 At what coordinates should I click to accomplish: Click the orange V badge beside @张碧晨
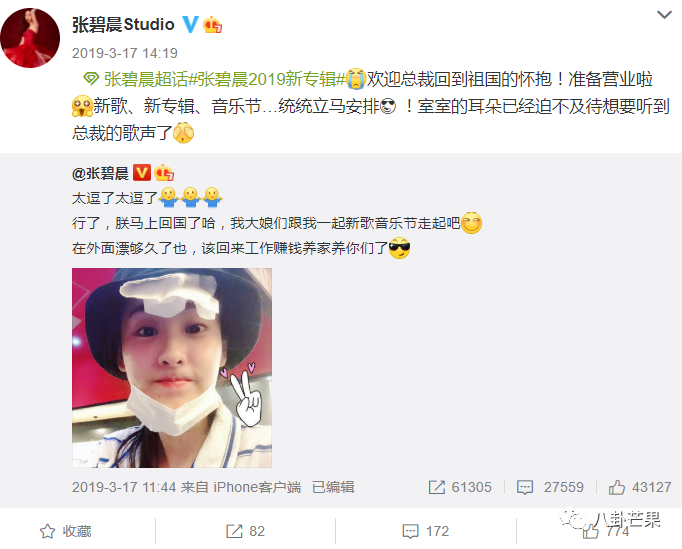point(142,173)
